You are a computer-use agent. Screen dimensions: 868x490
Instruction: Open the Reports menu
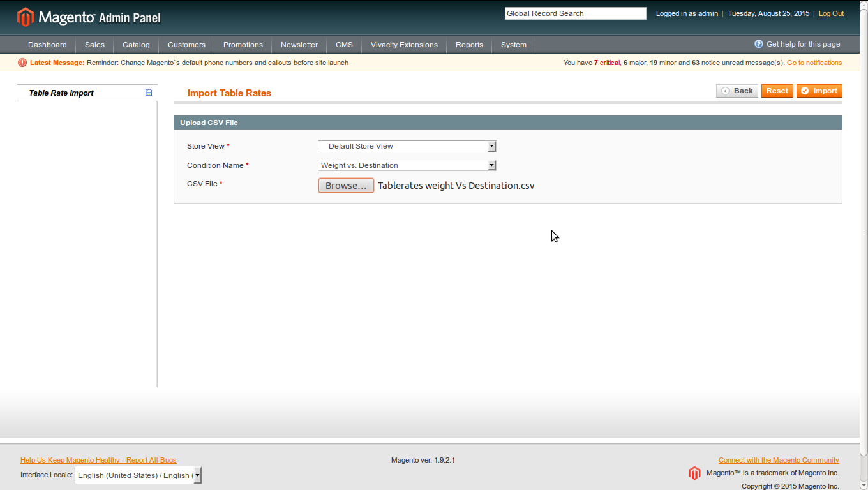pos(469,45)
